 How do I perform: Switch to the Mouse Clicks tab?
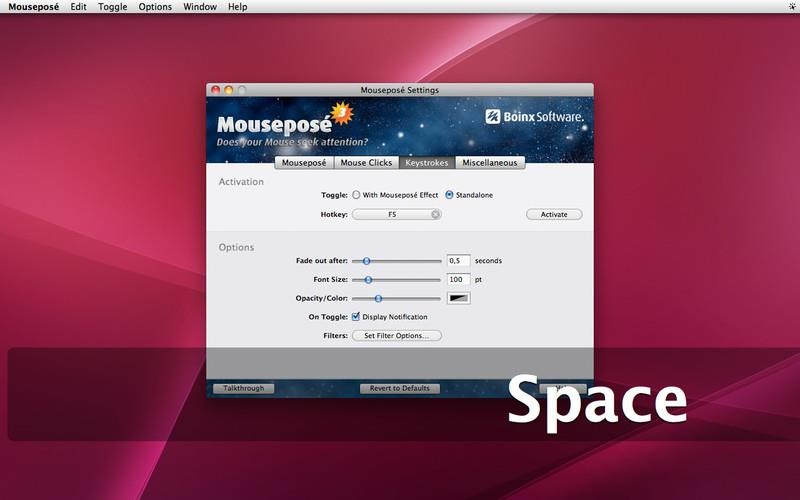[366, 162]
